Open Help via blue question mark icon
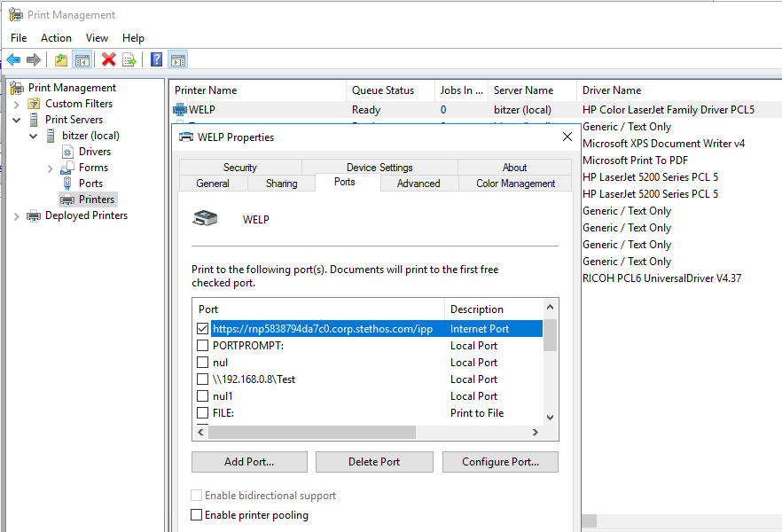This screenshot has height=532, width=782. tap(156, 59)
